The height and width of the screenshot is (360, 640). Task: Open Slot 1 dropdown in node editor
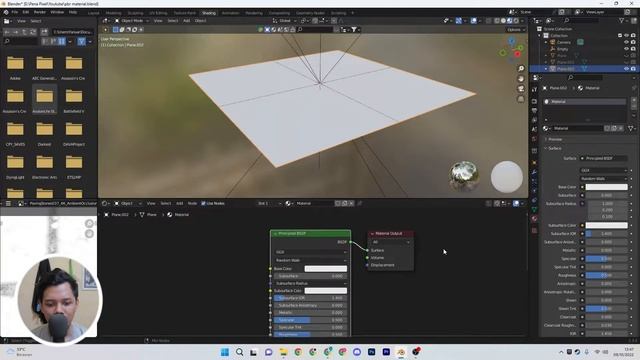point(269,203)
